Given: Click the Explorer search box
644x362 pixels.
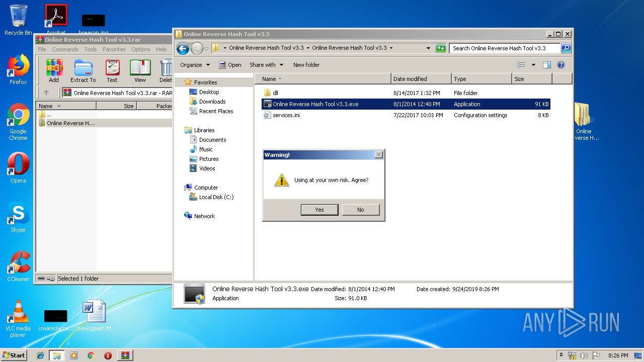Looking at the screenshot, I should (x=505, y=48).
